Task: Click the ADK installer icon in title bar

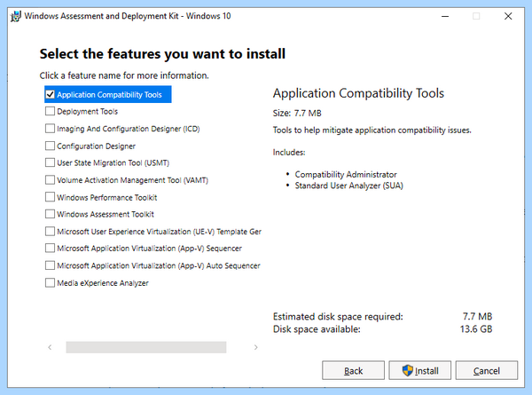Action: (x=16, y=16)
